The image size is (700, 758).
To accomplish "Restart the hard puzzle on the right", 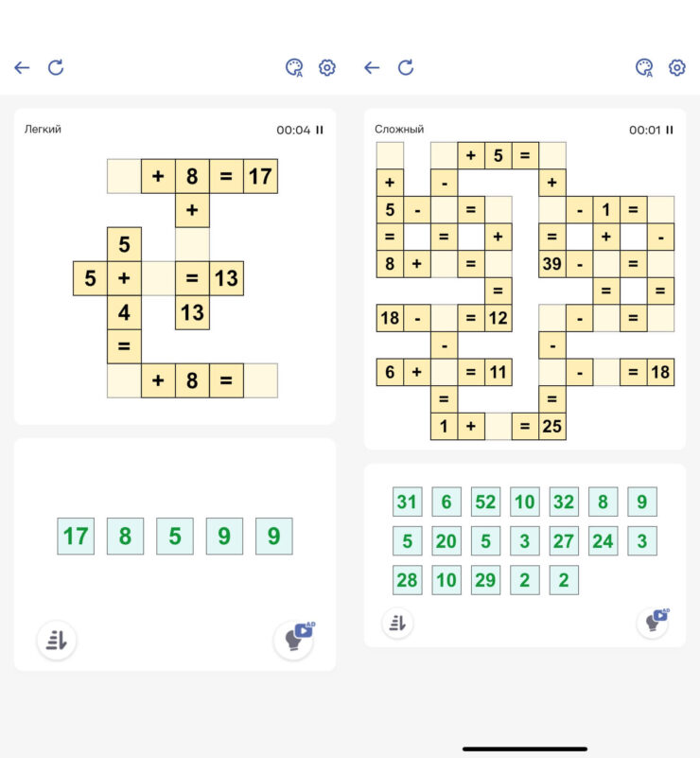I will [406, 67].
